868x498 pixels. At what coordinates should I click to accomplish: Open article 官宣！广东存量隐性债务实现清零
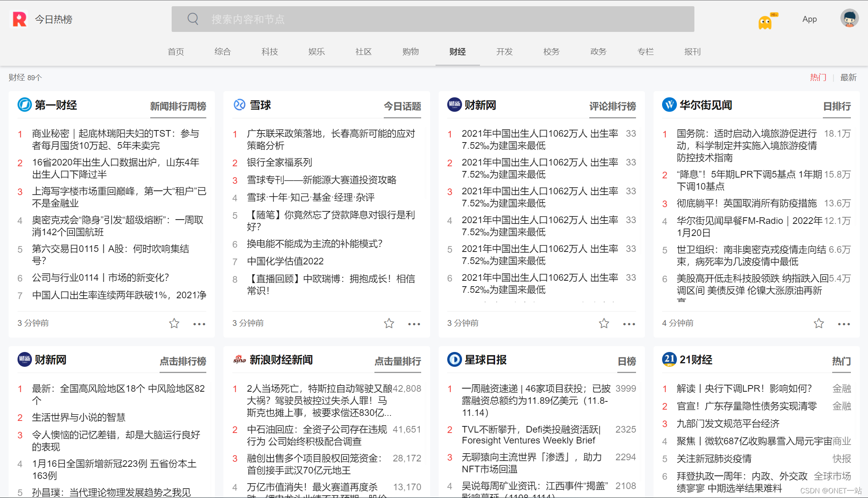747,406
